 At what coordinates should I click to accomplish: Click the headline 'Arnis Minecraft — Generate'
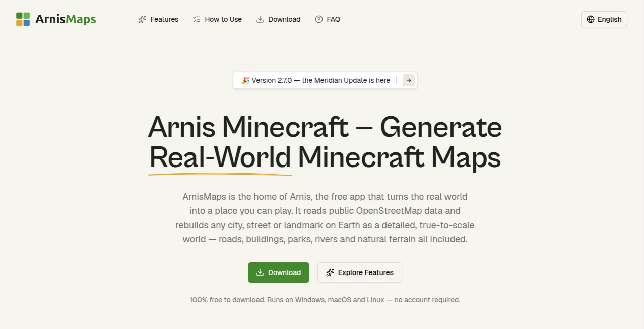pos(325,127)
